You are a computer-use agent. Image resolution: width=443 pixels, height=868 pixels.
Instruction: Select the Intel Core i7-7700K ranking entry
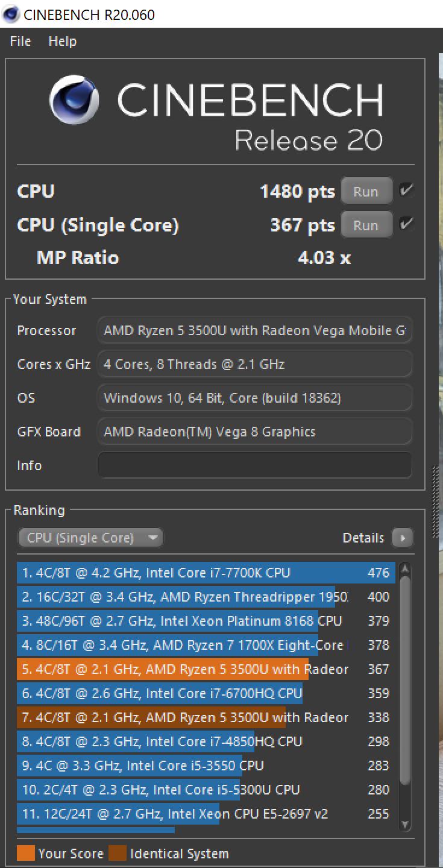tap(205, 573)
